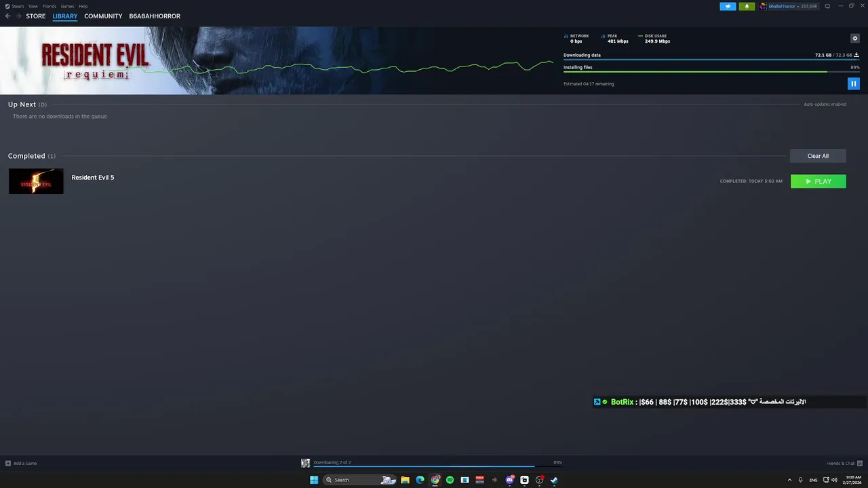The image size is (868, 488).
Task: Expand b6a8ahhorror account dropdown
Action: [x=792, y=6]
